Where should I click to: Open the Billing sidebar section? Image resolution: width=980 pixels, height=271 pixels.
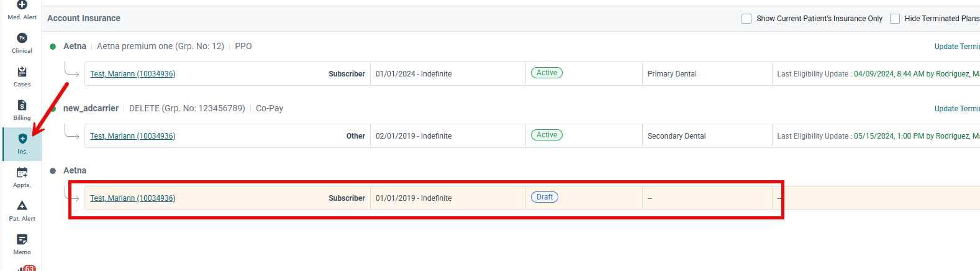tap(22, 111)
